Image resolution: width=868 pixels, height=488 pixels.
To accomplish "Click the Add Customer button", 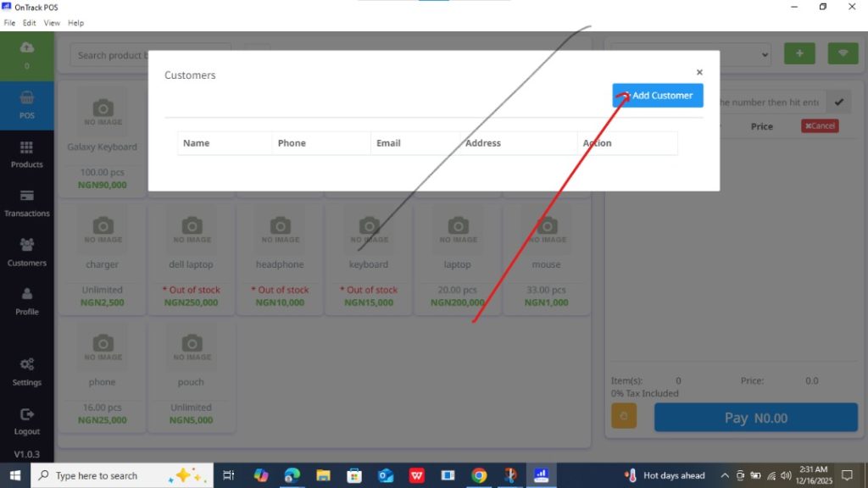I will pos(658,96).
